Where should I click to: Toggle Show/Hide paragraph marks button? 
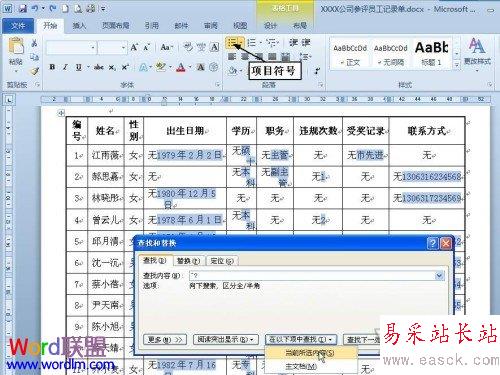317,71
